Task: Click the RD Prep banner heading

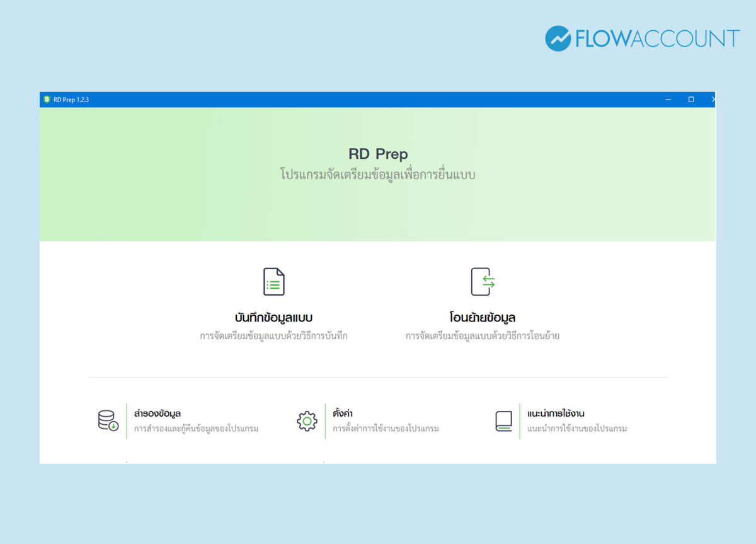Action: pos(378,154)
